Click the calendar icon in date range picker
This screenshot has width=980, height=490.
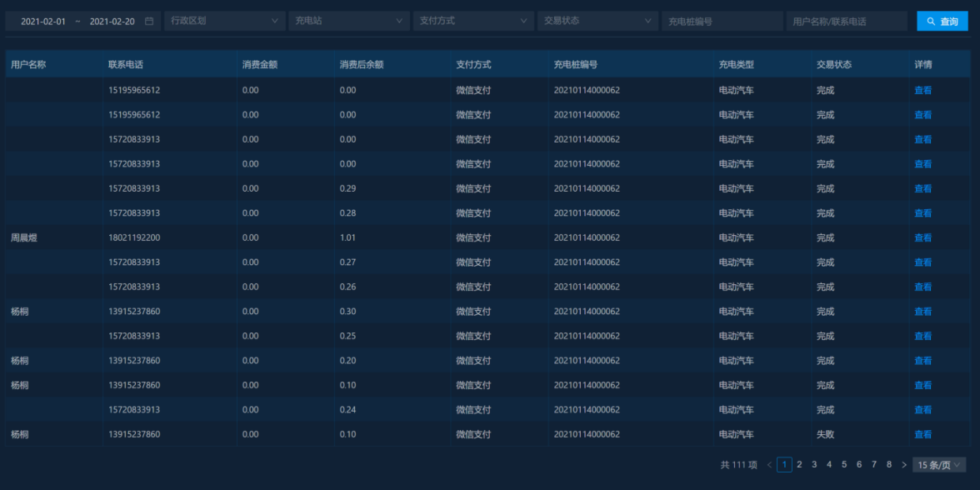coord(149,22)
